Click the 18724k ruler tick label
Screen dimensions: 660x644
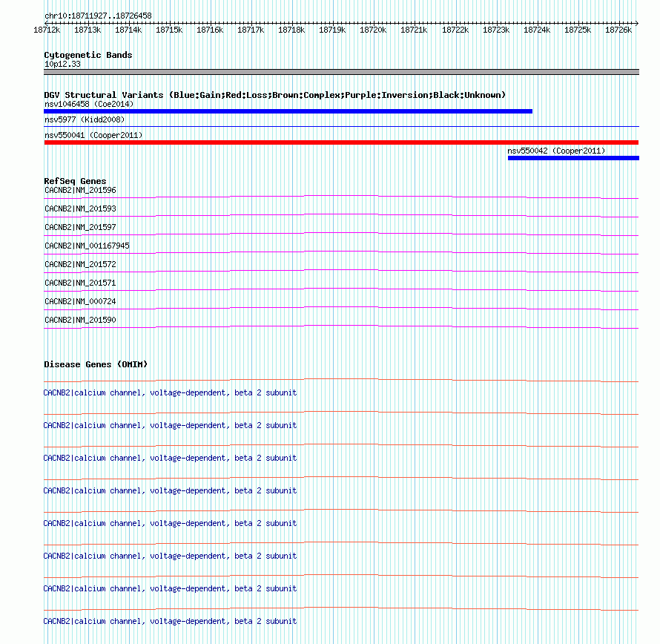pos(537,30)
